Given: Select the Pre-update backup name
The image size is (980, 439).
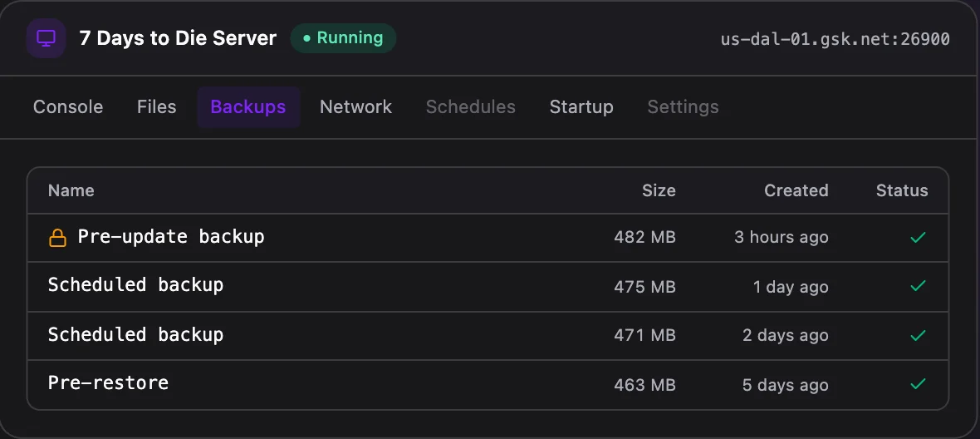Looking at the screenshot, I should 171,237.
